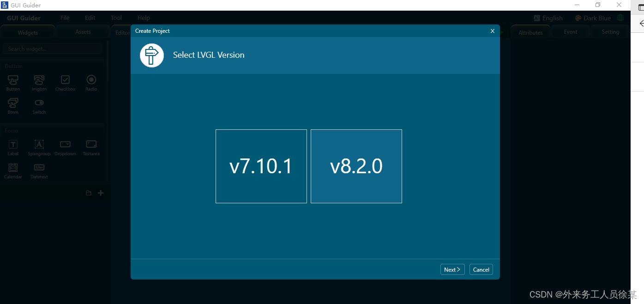Click the GUI Guider logo text
Viewport: 644px width, 304px height.
tap(24, 18)
